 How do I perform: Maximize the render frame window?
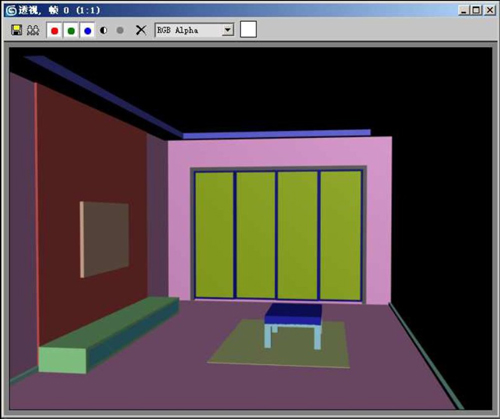click(x=476, y=10)
